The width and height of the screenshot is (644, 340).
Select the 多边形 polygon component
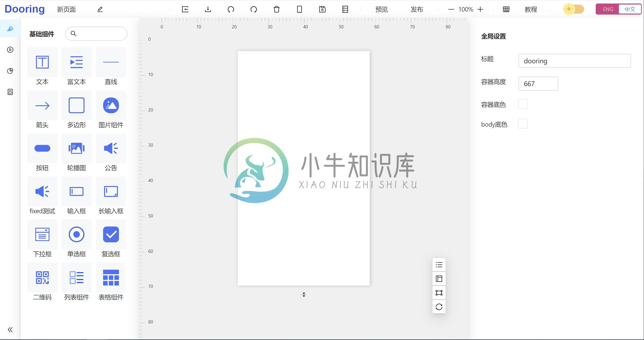[76, 109]
